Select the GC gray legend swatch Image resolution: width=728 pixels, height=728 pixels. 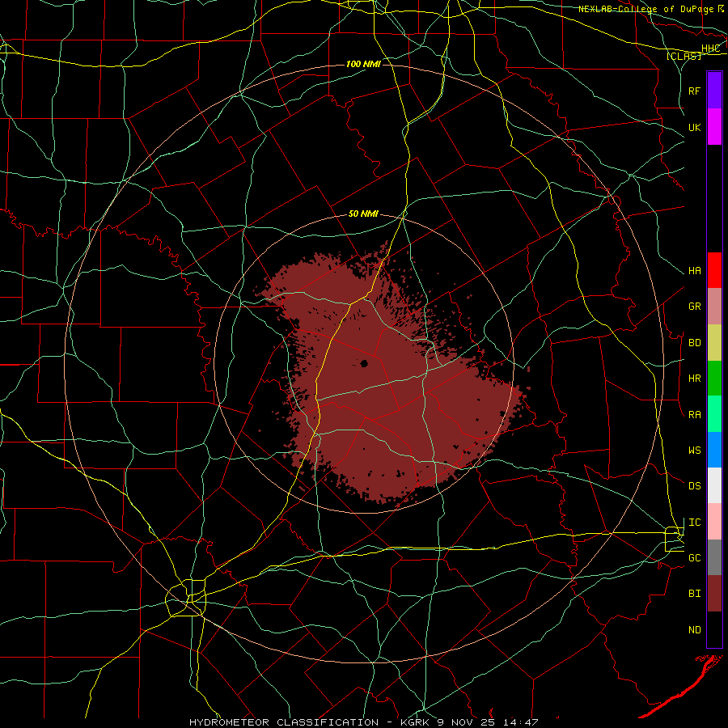click(x=714, y=557)
